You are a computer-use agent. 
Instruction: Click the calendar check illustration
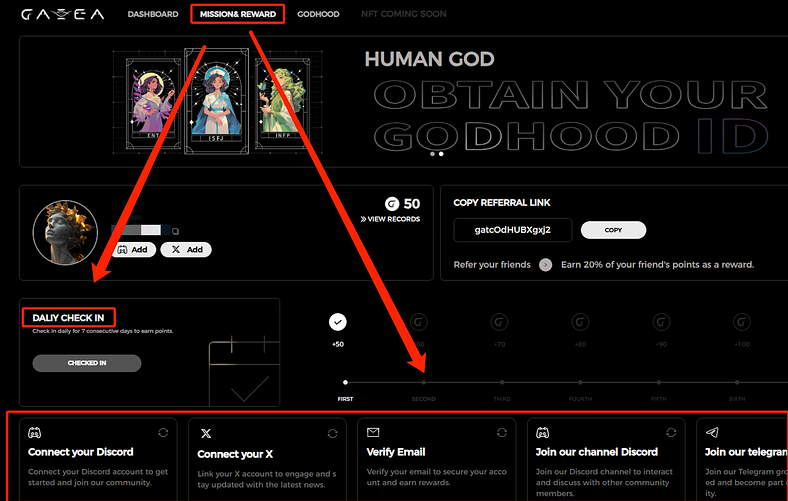[244, 371]
